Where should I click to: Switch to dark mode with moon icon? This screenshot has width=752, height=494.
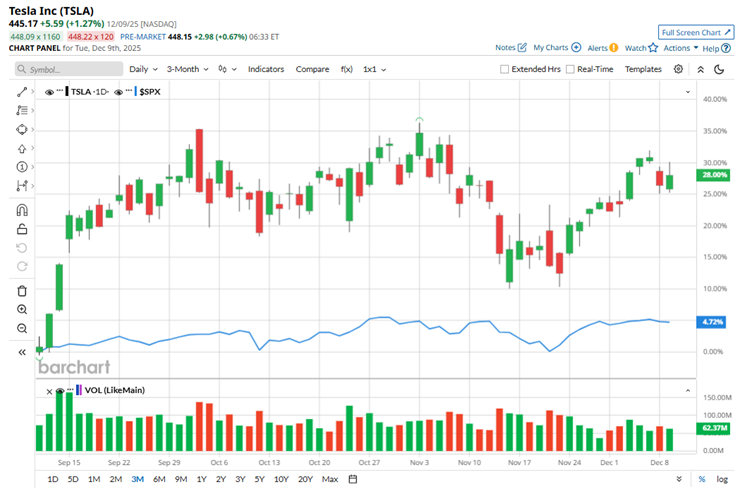(722, 69)
